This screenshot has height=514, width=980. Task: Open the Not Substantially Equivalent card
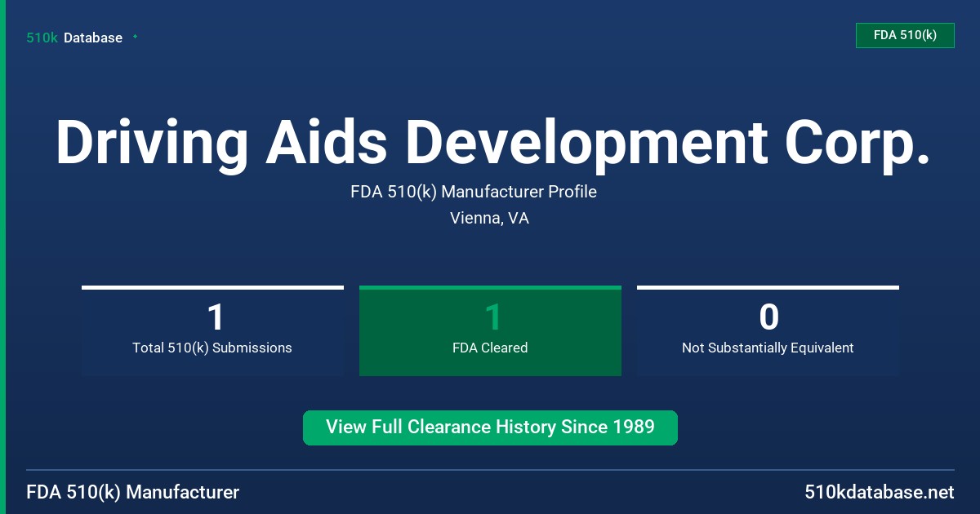click(768, 331)
